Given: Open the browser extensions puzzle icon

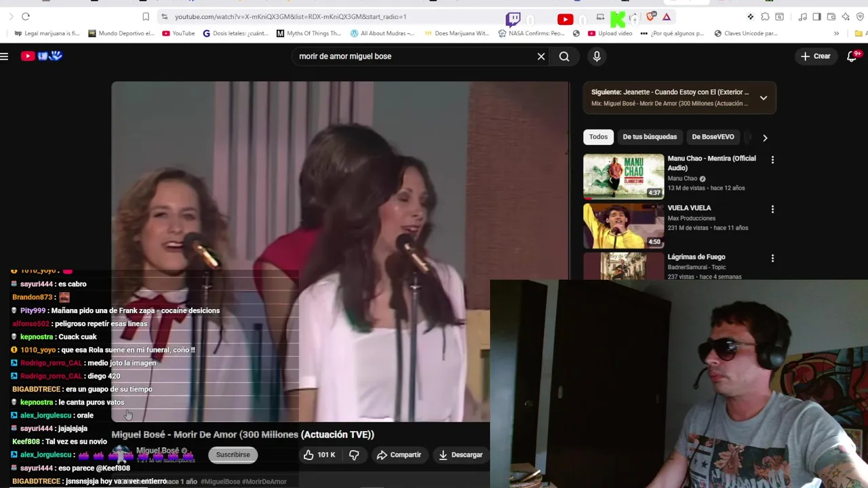Looking at the screenshot, I should (765, 17).
